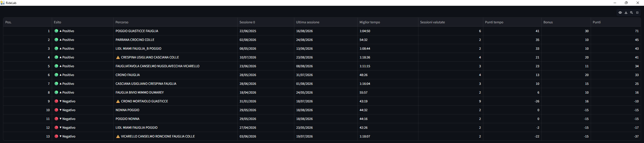Click best time 1:08:44
The height and width of the screenshot is (143, 644).
[365, 48]
